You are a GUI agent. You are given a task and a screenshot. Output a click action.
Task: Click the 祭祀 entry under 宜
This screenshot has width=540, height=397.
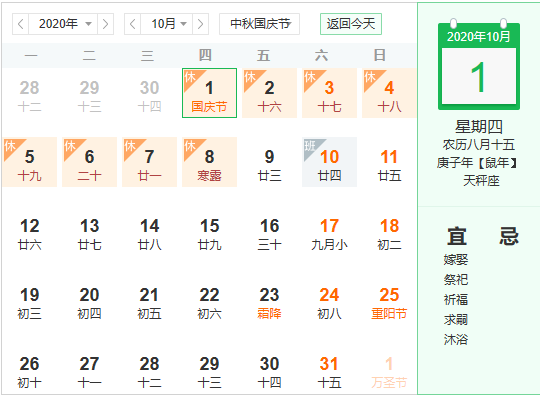click(x=456, y=280)
